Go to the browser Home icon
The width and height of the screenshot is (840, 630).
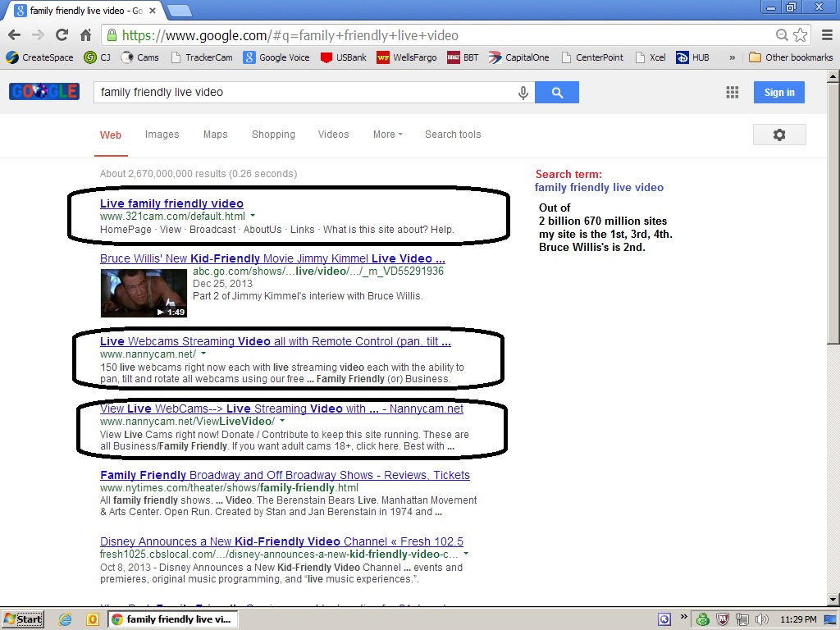tap(85, 35)
